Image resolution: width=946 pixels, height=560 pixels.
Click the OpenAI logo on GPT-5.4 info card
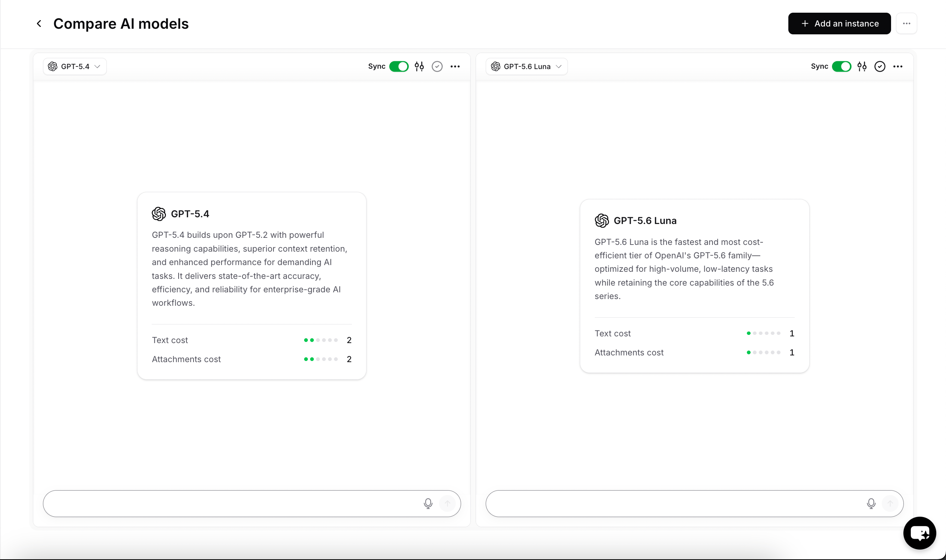click(x=159, y=214)
